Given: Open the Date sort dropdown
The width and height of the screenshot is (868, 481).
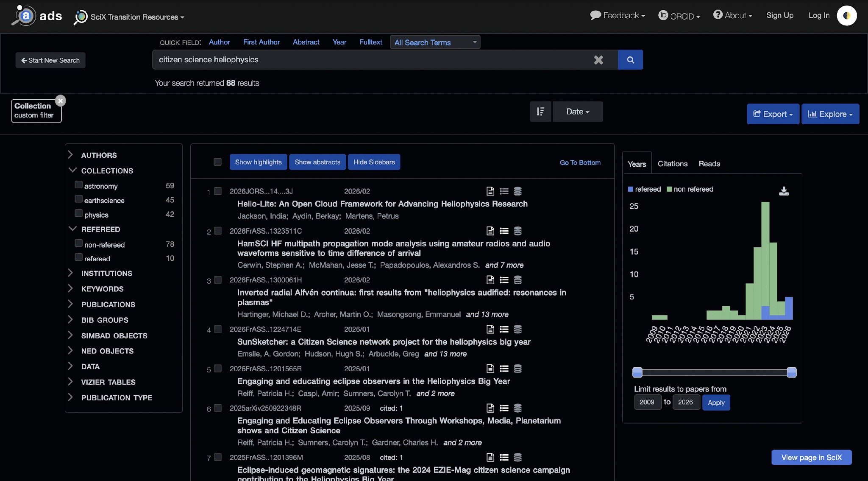Looking at the screenshot, I should click(x=578, y=112).
